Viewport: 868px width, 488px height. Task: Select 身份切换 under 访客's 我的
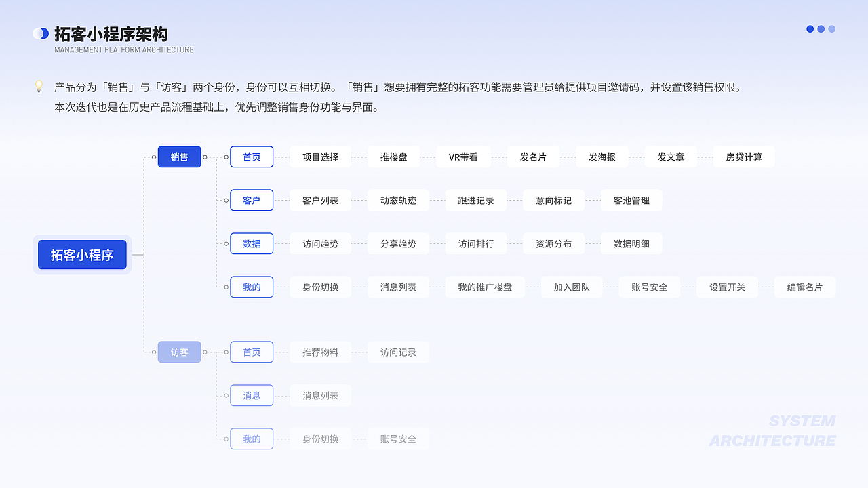tap(320, 439)
